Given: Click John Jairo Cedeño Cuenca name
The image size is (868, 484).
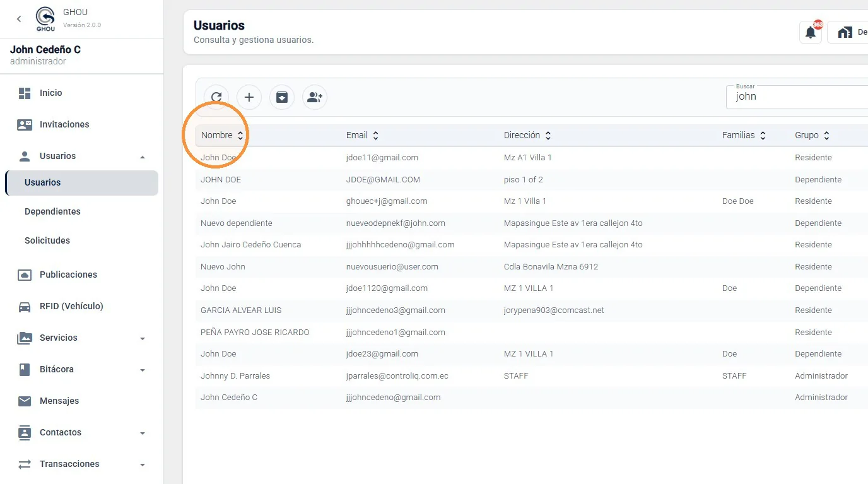Looking at the screenshot, I should coord(250,245).
